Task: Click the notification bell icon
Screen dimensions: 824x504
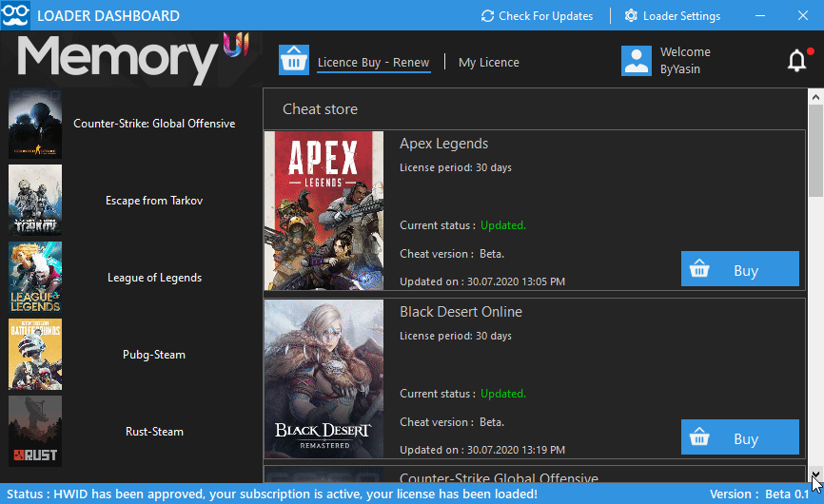Action: [x=797, y=60]
